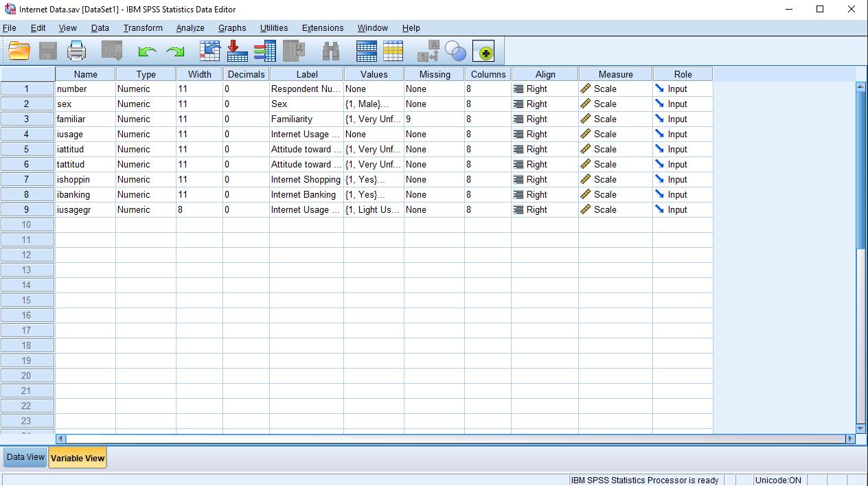
Task: Open value labels for the sex variable
Action: coord(373,104)
